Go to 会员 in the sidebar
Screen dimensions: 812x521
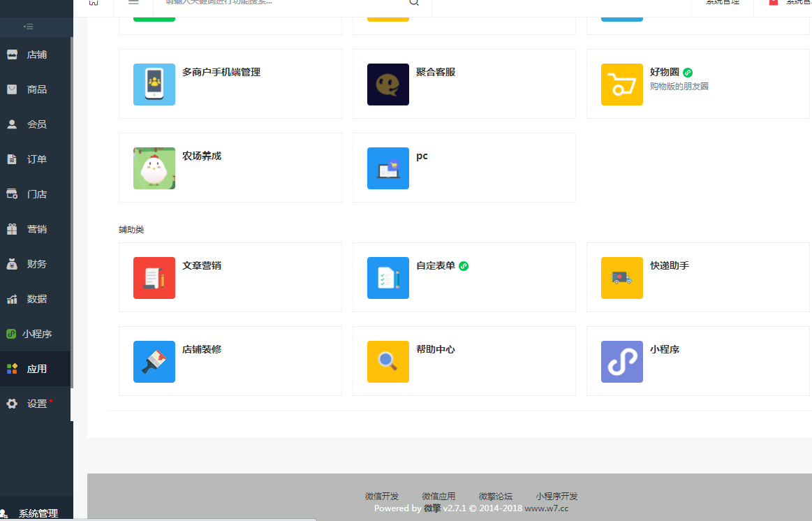point(36,124)
